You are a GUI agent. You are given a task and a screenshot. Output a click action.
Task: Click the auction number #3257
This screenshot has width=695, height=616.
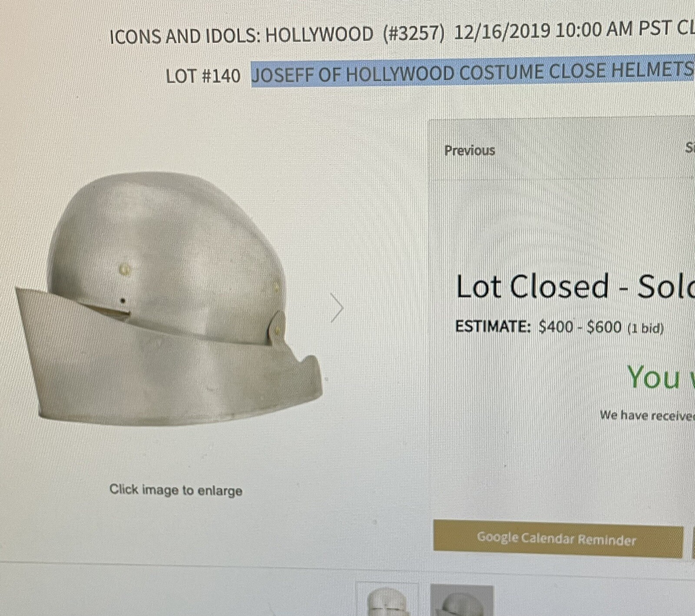click(x=414, y=33)
